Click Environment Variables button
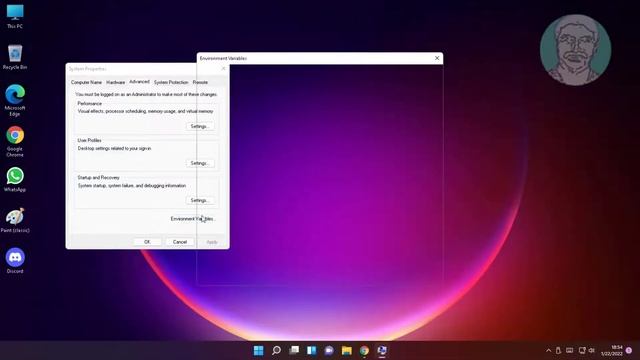The height and width of the screenshot is (360, 640). pyautogui.click(x=193, y=219)
